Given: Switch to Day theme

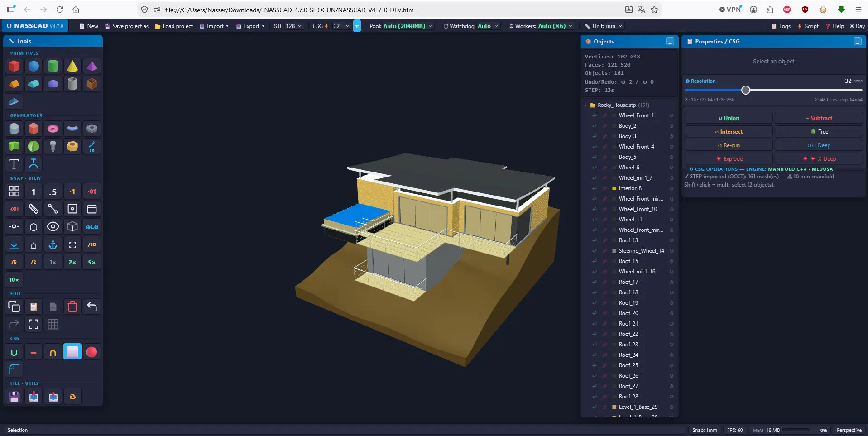Looking at the screenshot, I should pyautogui.click(x=857, y=26).
